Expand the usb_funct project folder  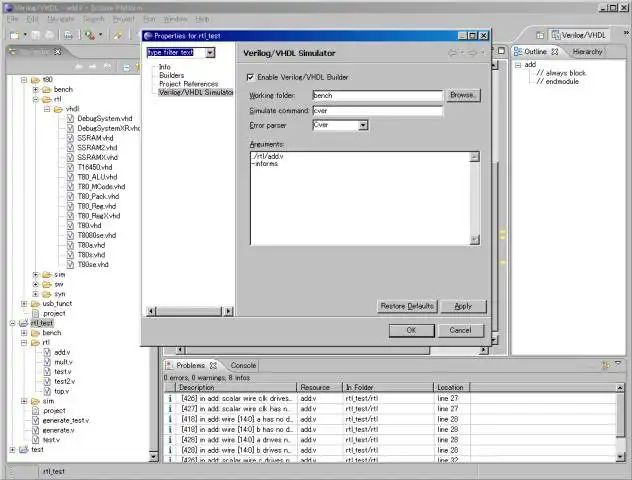point(24,303)
